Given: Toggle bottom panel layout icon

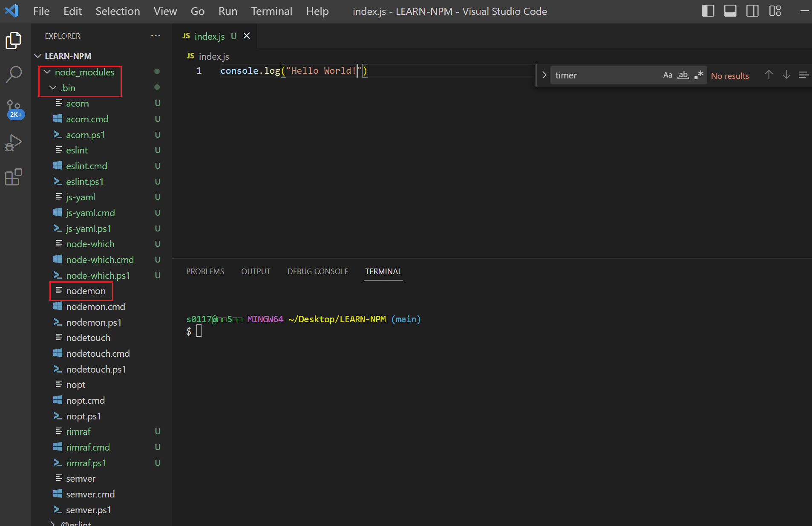Looking at the screenshot, I should [x=730, y=11].
